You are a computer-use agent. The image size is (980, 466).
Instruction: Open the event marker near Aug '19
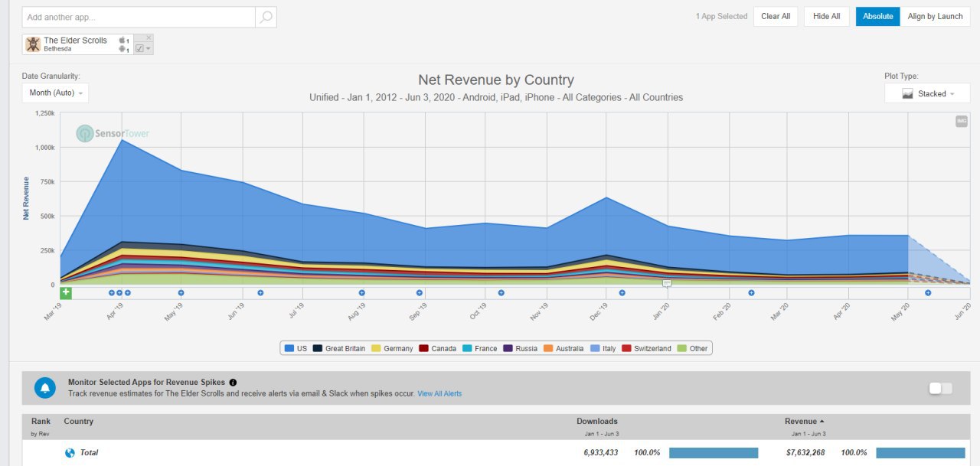pos(362,293)
